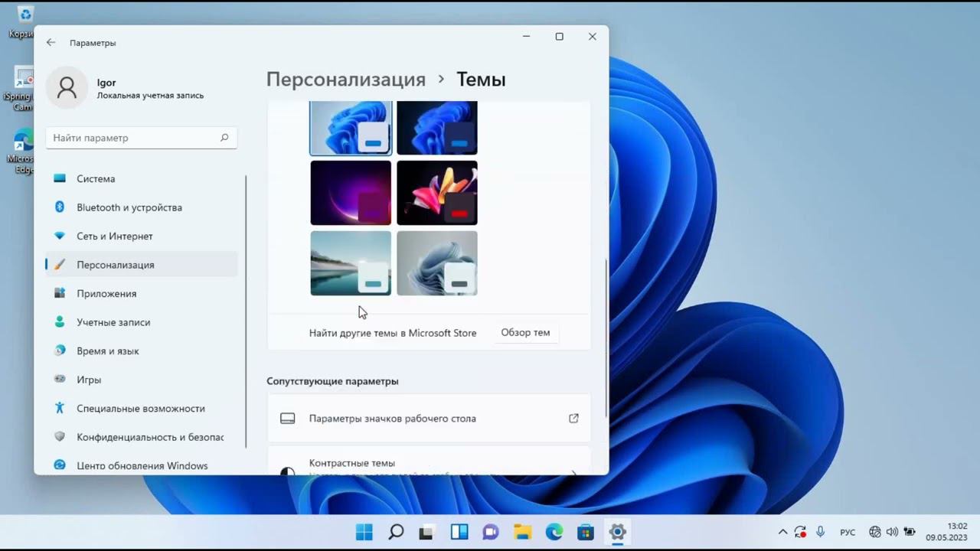Viewport: 980px width, 551px height.
Task: Show hidden icons in the system tray
Action: [x=782, y=532]
